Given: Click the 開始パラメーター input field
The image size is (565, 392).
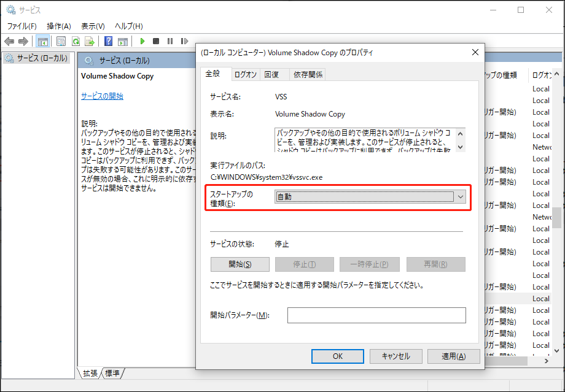Looking at the screenshot, I should click(x=376, y=316).
